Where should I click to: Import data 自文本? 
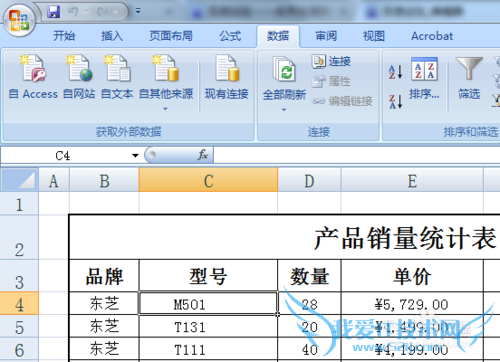click(x=117, y=77)
